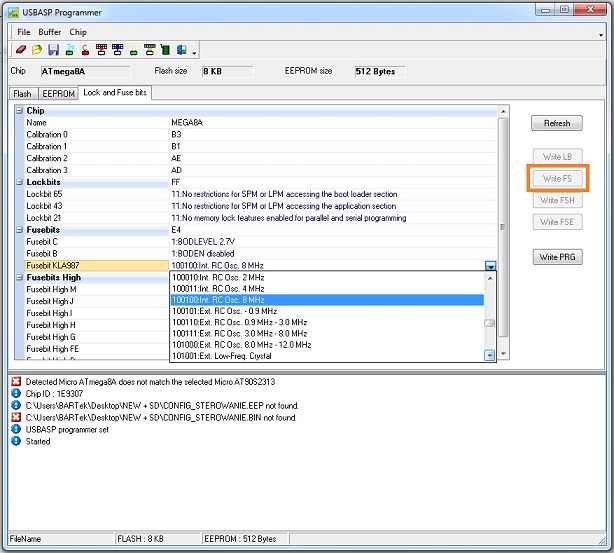Click the blue and green book toolbar icon
Viewport: 614px width, 553px height.
(x=181, y=50)
